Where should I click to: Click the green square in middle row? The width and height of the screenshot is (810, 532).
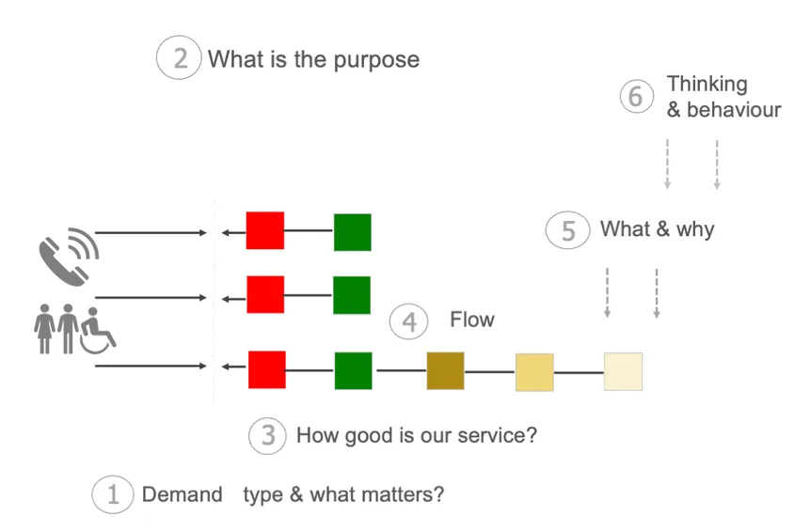[352, 295]
